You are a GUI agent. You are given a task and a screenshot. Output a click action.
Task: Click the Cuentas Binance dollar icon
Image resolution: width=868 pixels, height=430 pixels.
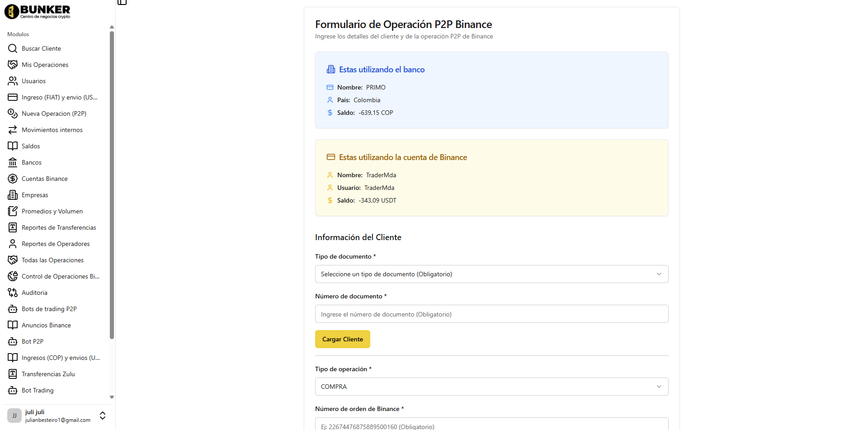tap(13, 179)
